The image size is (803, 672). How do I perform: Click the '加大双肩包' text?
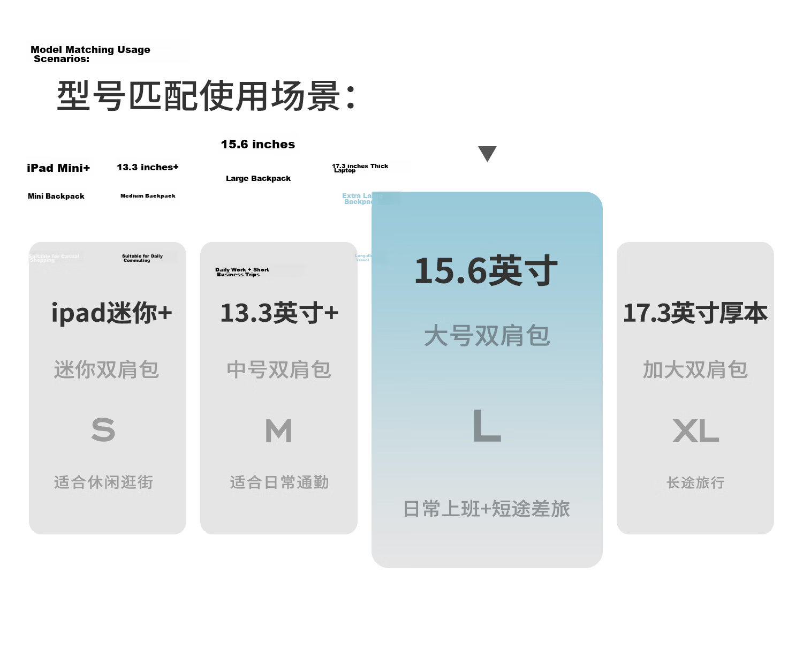695,369
